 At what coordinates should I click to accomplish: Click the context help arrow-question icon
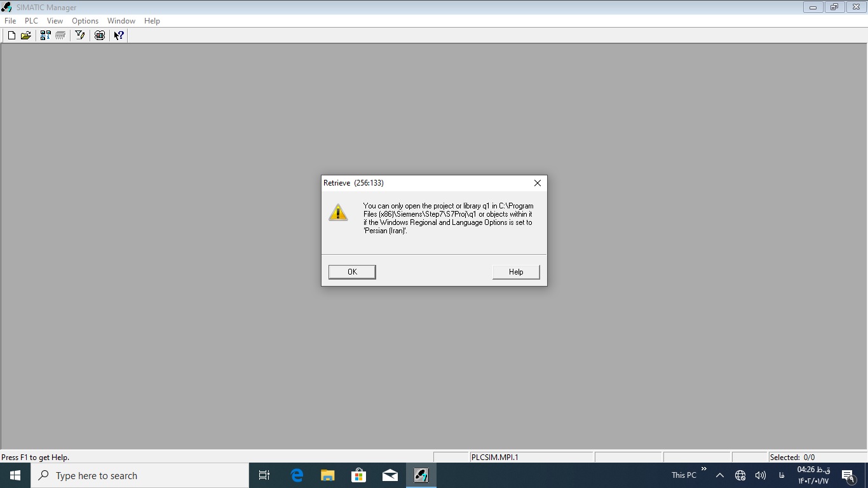click(119, 36)
